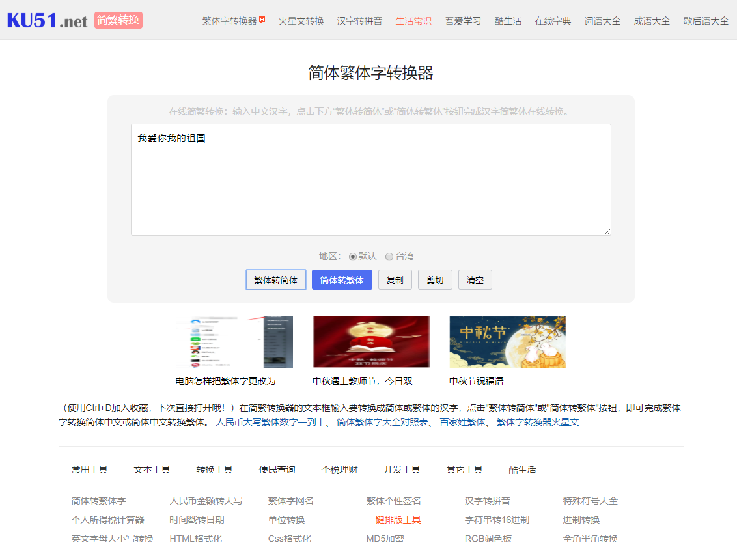Click the 复制 button
This screenshot has width=737, height=560.
click(x=395, y=280)
